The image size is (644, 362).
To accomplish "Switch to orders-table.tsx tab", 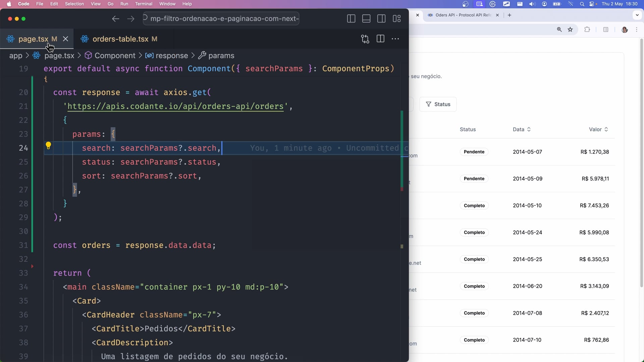I will [x=120, y=39].
